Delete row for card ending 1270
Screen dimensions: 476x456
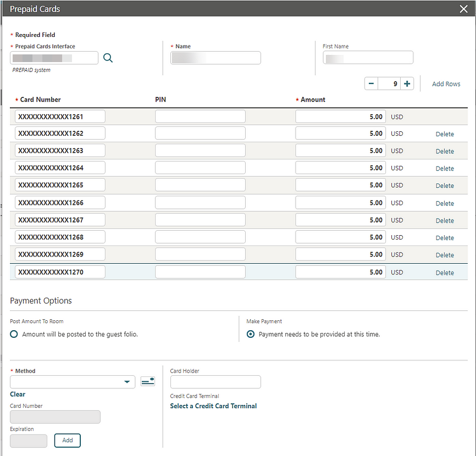pos(445,273)
